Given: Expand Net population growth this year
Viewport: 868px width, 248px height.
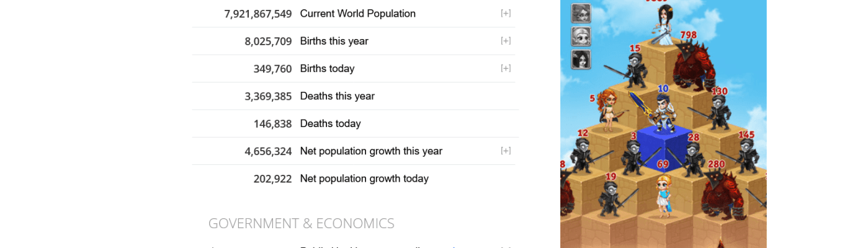Looking at the screenshot, I should (x=506, y=151).
